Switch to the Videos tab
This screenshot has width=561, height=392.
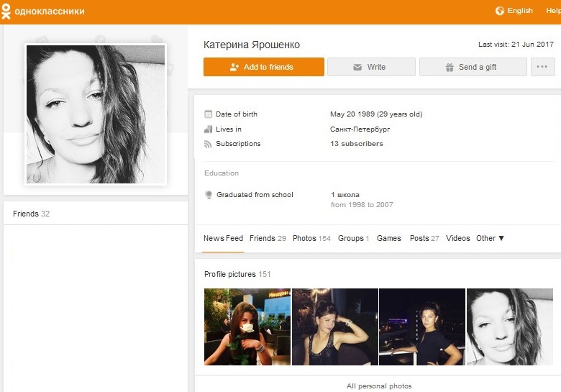[x=458, y=238]
